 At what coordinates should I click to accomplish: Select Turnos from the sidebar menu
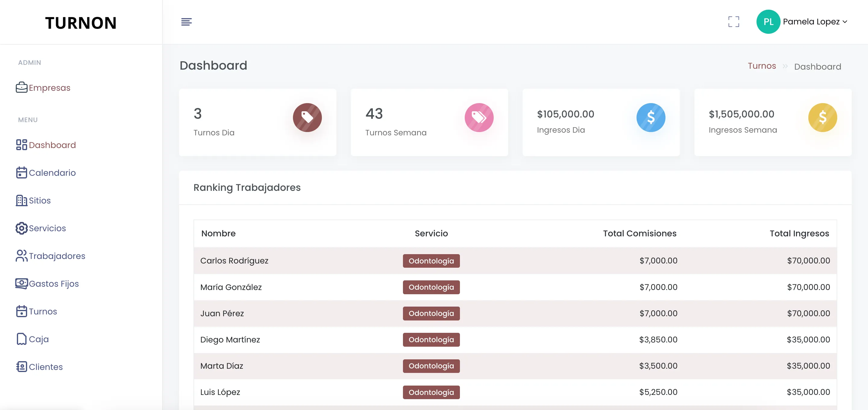[43, 311]
